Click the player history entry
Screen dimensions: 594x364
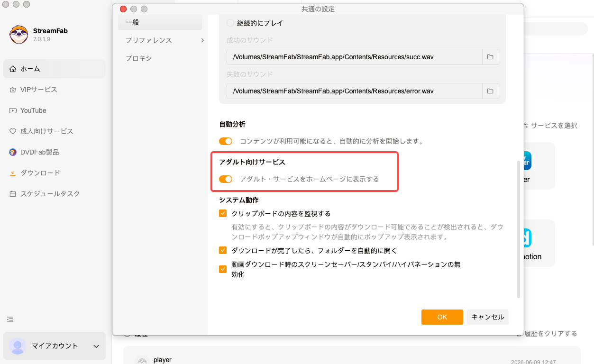[x=352, y=355]
